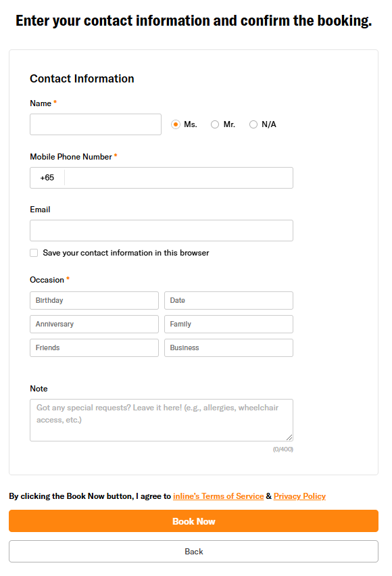
Task: Select the Ms. title radio button
Action: coord(176,124)
